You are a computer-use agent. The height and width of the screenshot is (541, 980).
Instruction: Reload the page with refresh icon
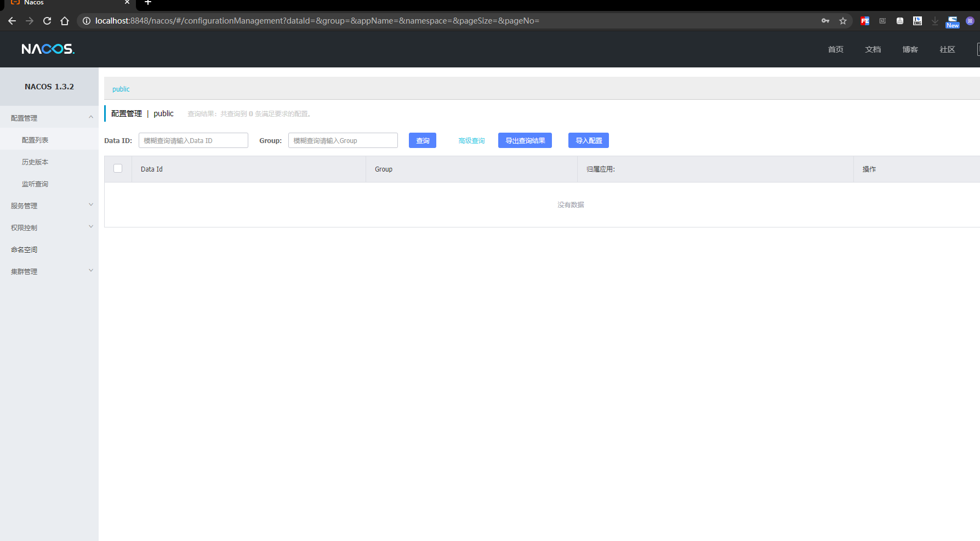[47, 21]
